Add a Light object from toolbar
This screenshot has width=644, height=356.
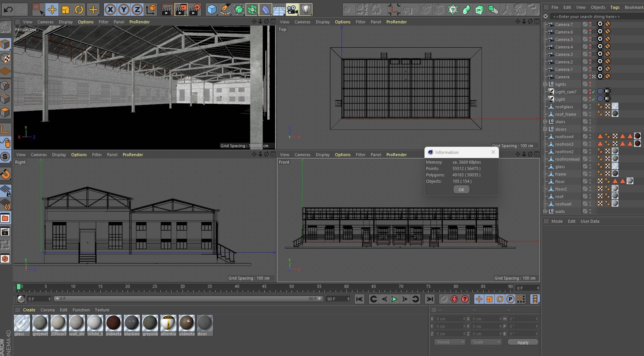pyautogui.click(x=306, y=10)
